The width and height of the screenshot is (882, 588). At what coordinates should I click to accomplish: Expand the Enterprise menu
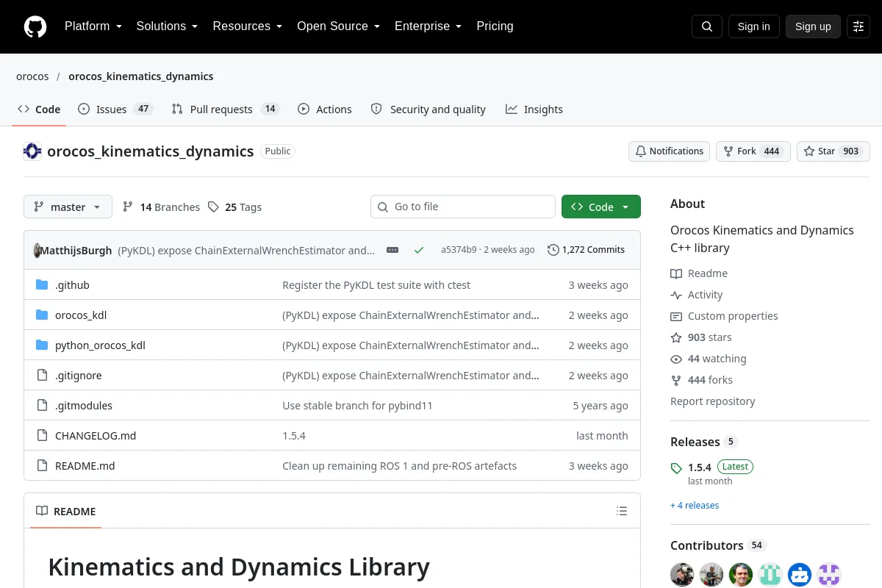tap(429, 26)
